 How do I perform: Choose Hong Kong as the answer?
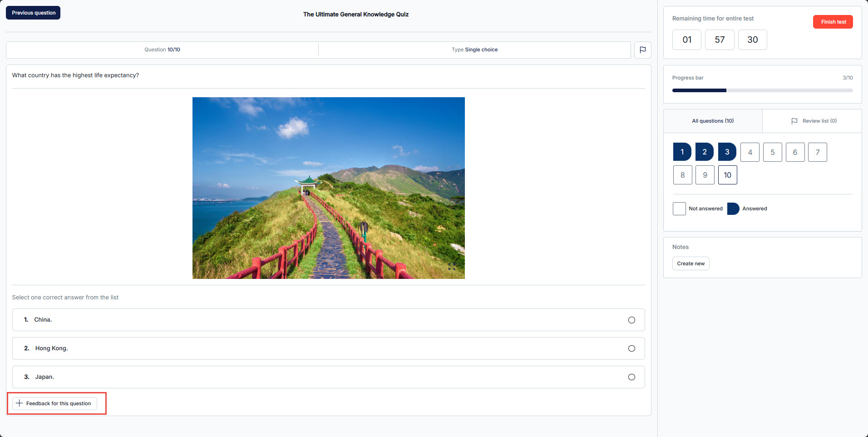coord(631,349)
